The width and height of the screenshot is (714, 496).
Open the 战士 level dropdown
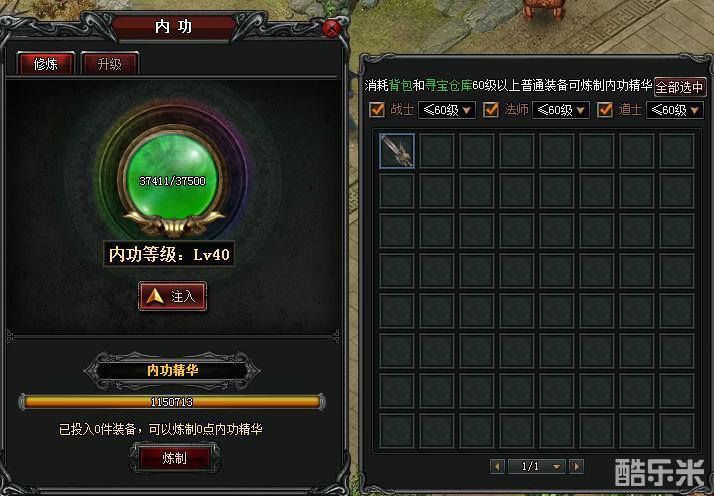pos(447,110)
